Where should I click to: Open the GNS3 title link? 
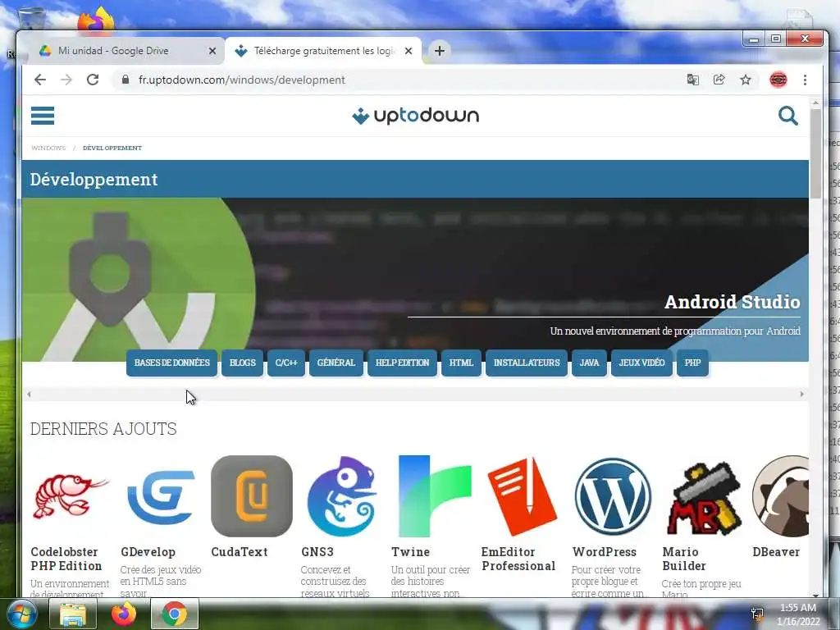[x=317, y=552]
